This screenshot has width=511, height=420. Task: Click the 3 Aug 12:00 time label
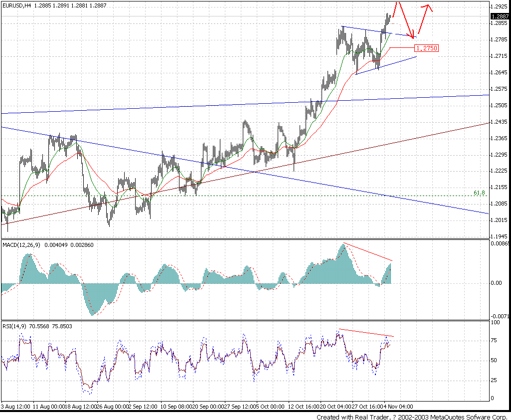[15, 407]
